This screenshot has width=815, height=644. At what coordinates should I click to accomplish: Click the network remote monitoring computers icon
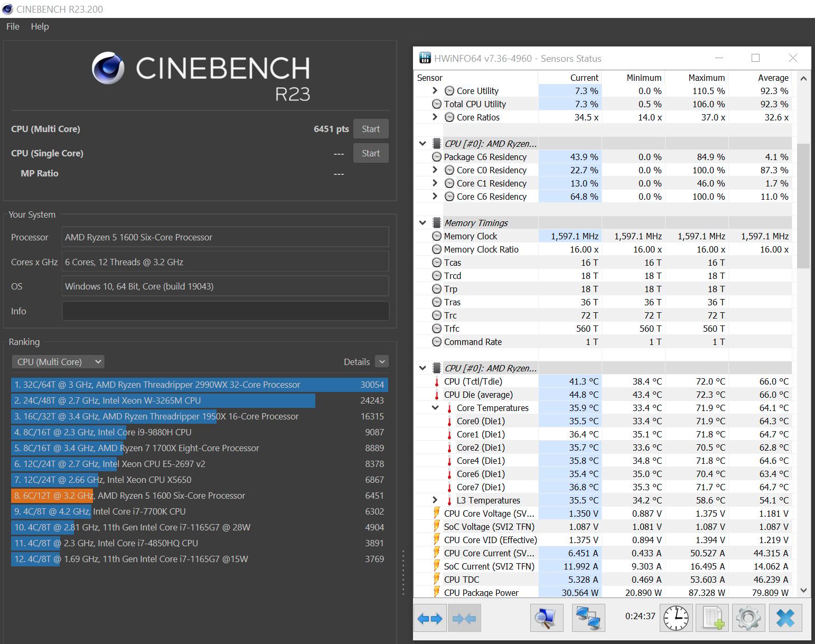[x=588, y=618]
